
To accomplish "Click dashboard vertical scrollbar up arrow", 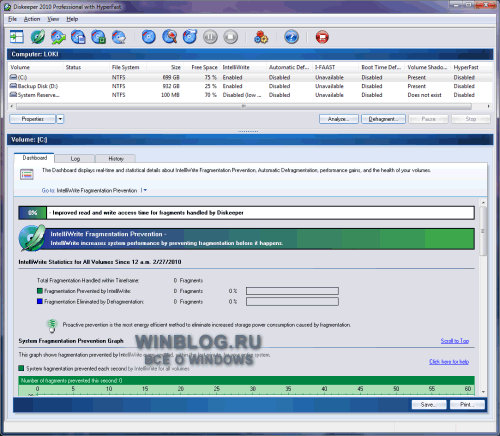I will click(x=483, y=202).
